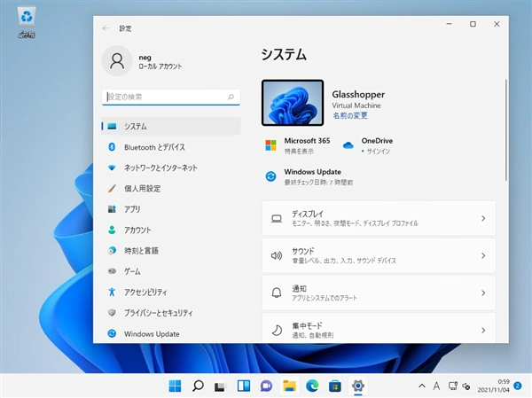Click the Windows Update status icon in header
Screen dimensions: 532x398
270,176
